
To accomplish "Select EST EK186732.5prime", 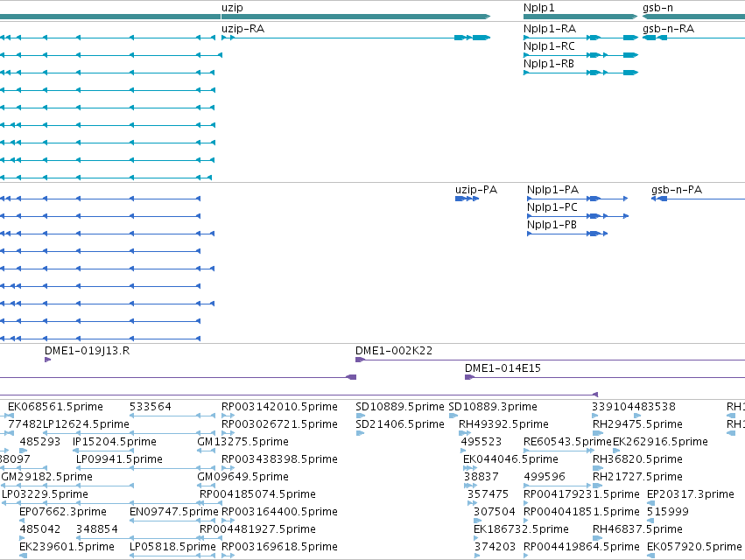I will 521,530.
